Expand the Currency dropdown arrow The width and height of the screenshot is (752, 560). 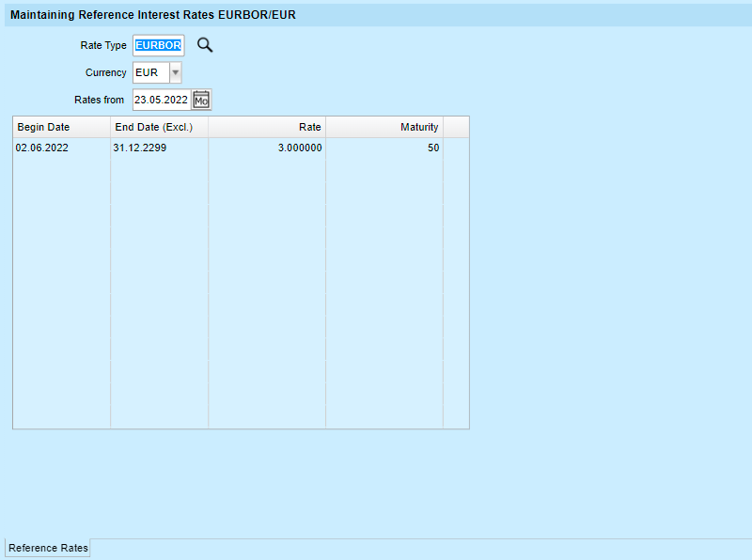(x=176, y=72)
